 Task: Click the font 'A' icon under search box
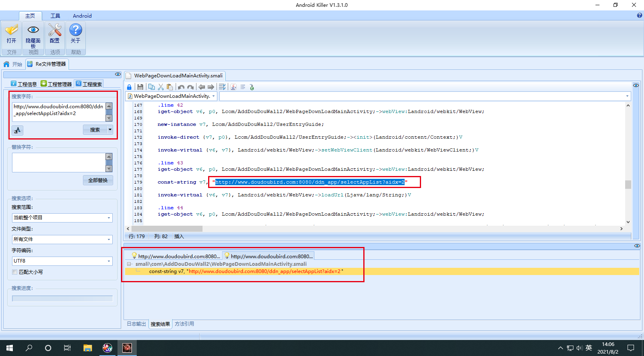pos(17,130)
